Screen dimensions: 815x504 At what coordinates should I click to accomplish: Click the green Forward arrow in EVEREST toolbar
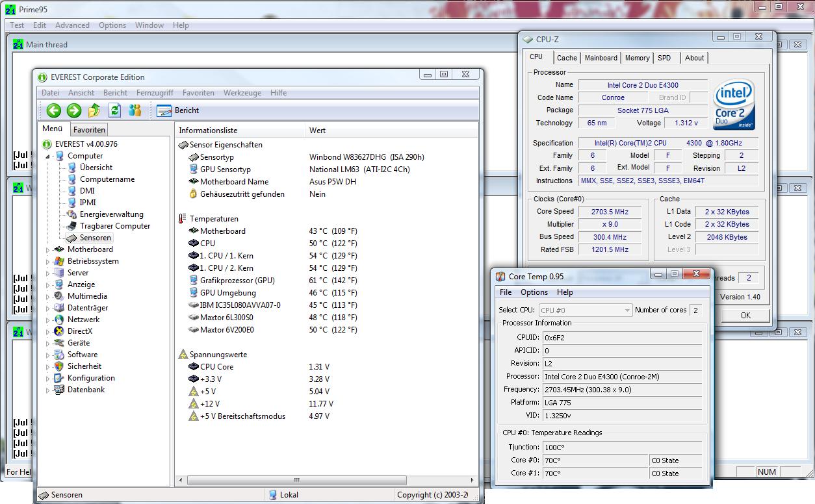pyautogui.click(x=74, y=110)
